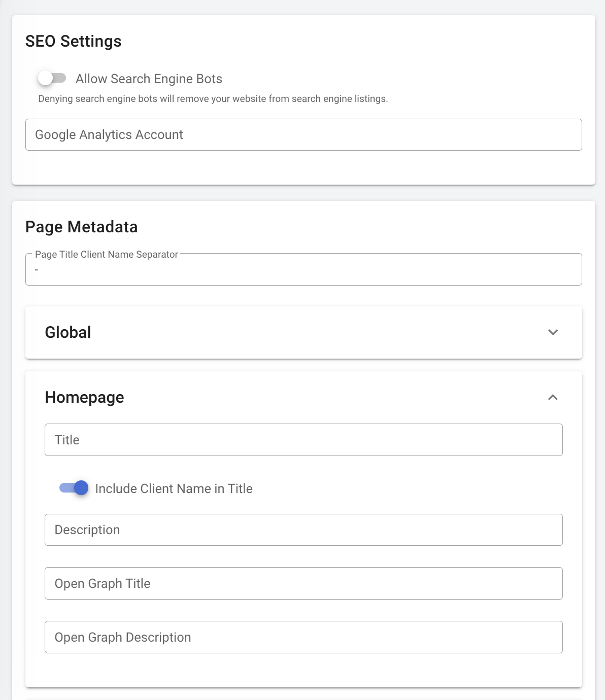Click the "Include Client Name in Title" label

(174, 489)
